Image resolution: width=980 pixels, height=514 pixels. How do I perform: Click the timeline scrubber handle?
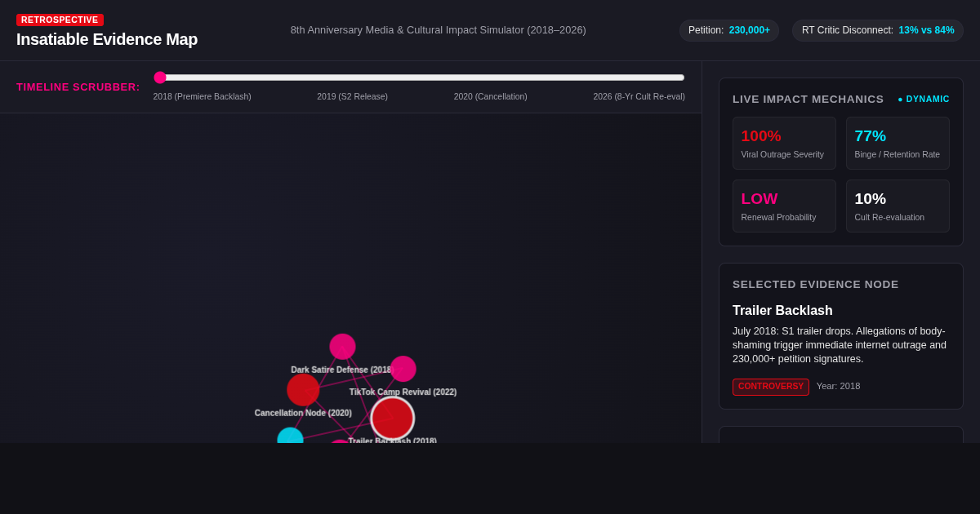click(x=160, y=78)
